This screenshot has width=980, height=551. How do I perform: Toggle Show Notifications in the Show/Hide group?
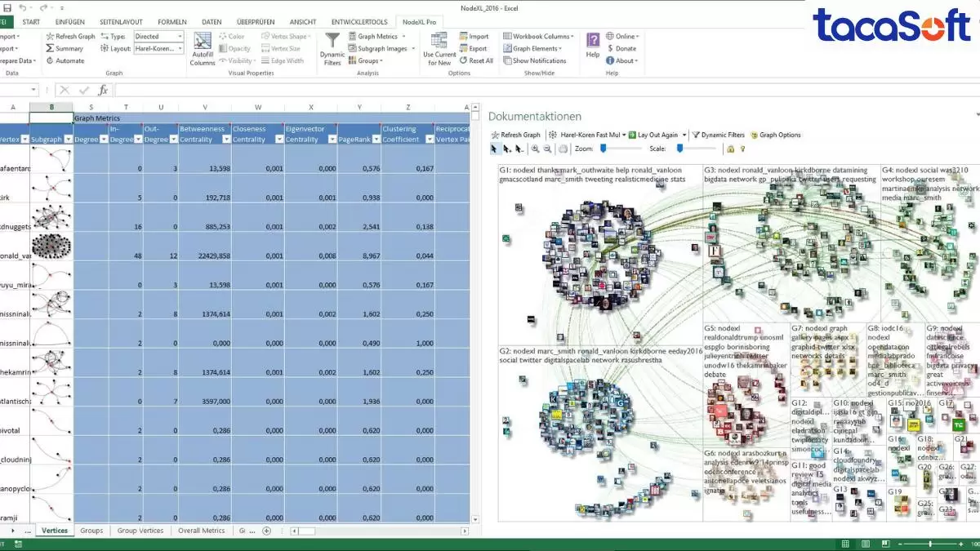pyautogui.click(x=536, y=60)
